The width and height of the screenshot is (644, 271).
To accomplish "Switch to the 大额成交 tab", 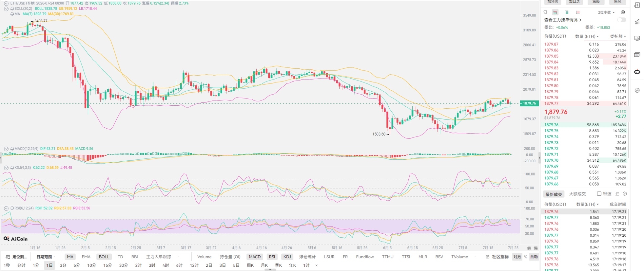I will [577, 194].
